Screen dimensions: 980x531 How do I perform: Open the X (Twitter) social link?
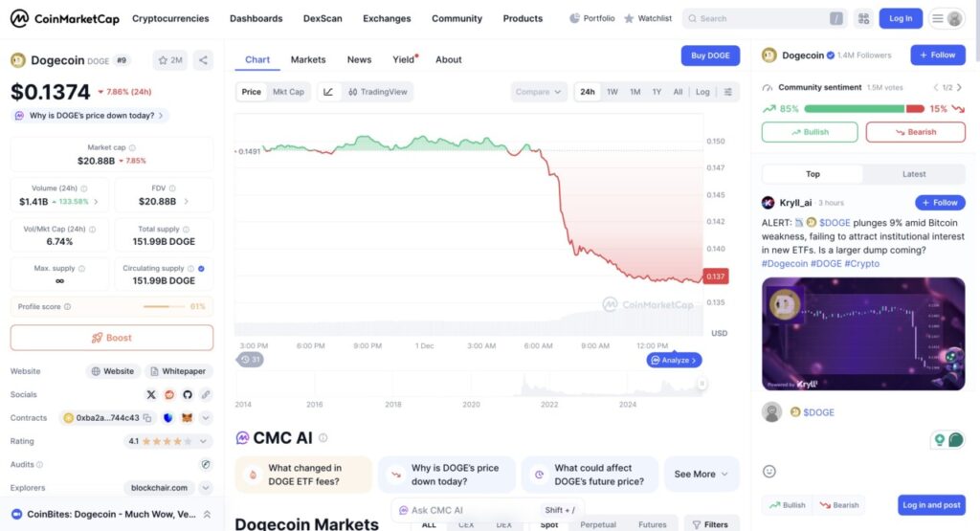click(x=151, y=394)
